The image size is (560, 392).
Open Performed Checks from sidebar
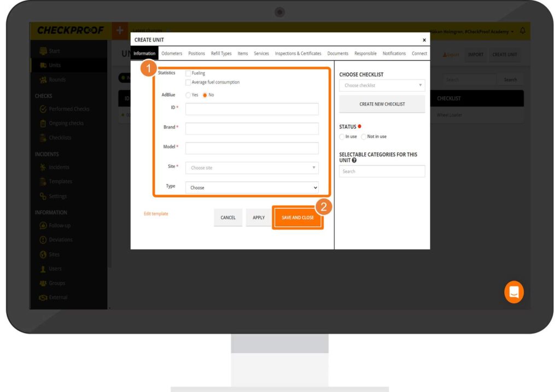[68, 109]
